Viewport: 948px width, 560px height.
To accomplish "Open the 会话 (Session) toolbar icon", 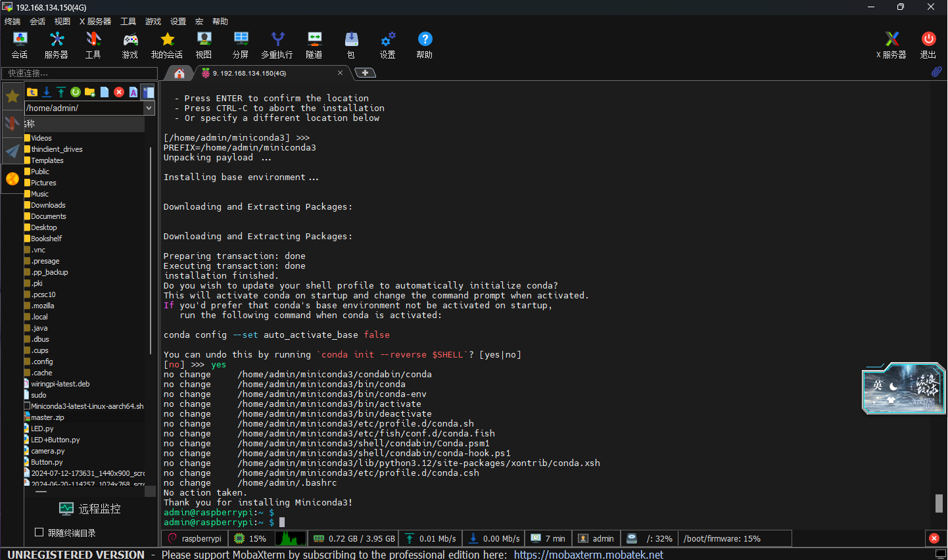I will pos(20,45).
